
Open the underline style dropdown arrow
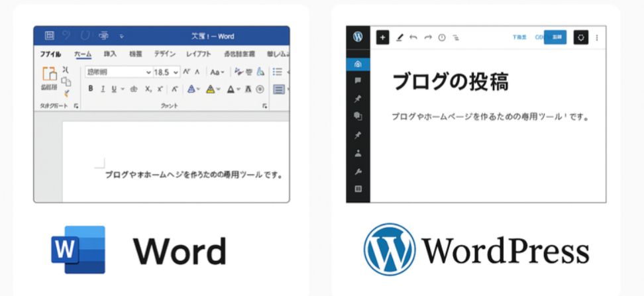coord(123,89)
